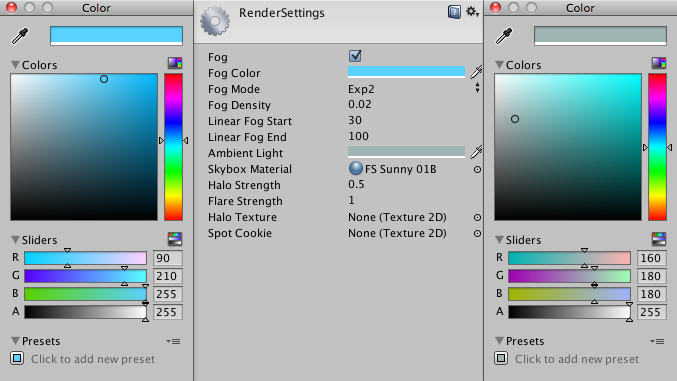Click saturation-brightness box in left Color window
677x381 pixels.
coord(84,147)
